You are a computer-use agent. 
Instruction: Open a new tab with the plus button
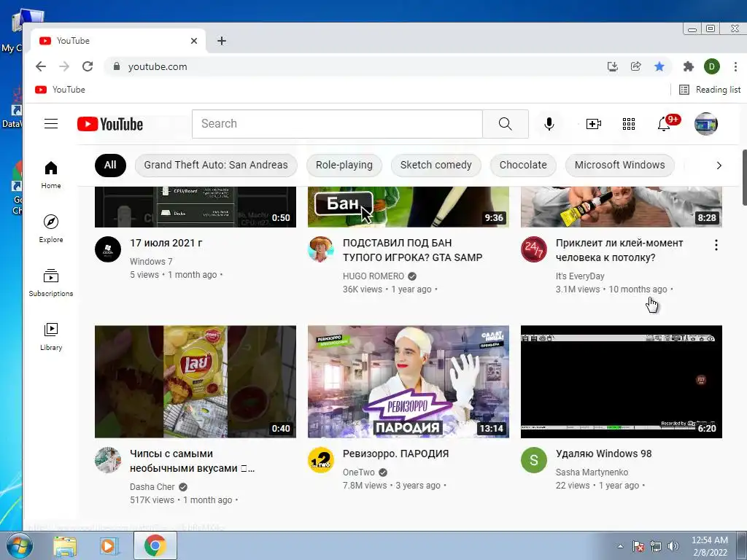(x=222, y=41)
